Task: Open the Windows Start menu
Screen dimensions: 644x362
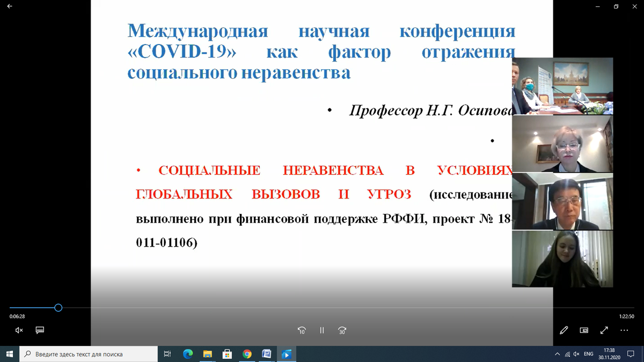Action: pyautogui.click(x=10, y=354)
